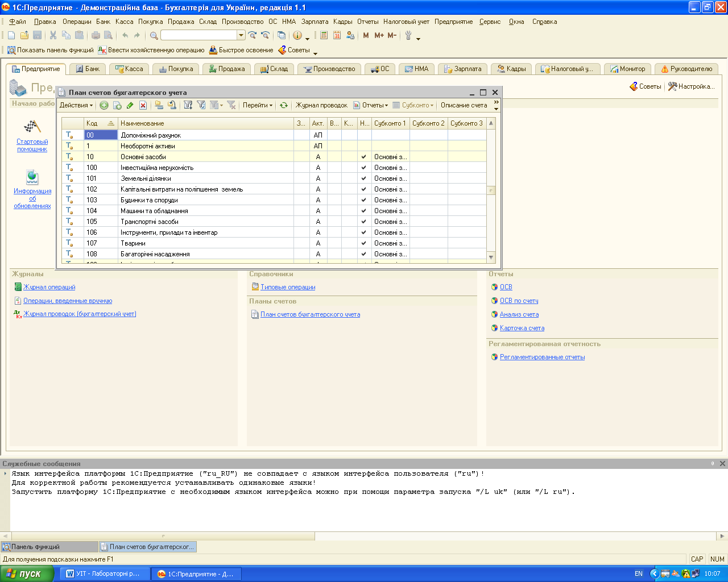Image resolution: width=728 pixels, height=582 pixels.
Task: Toggle the checkmark in row 105 Транспортні засоби
Action: tap(364, 222)
